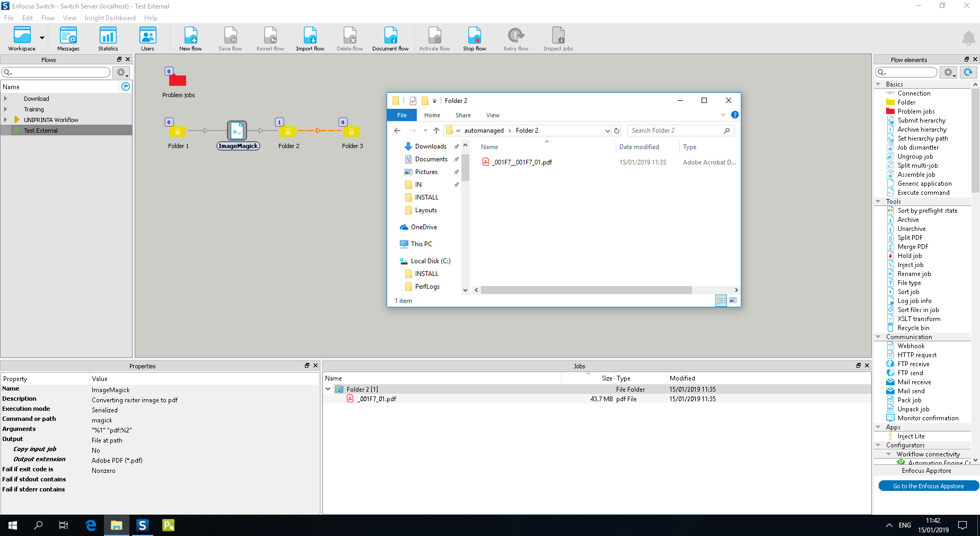Screen dimensions: 980x536
Task: Click Go to the Enfocus Appstore
Action: point(928,486)
